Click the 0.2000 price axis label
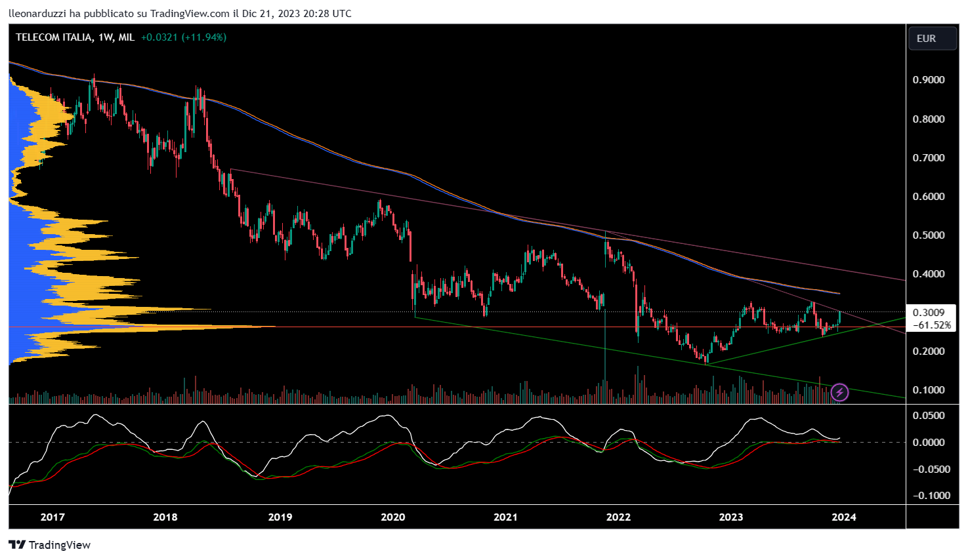 tap(929, 351)
